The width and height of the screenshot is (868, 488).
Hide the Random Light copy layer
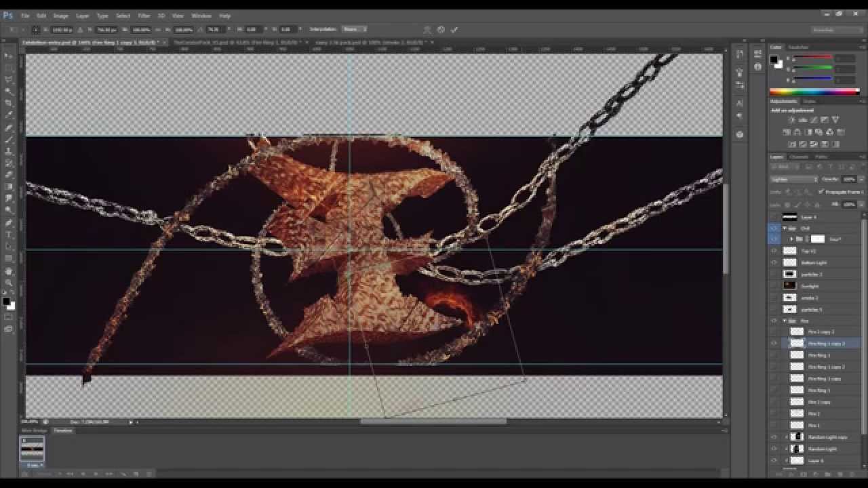pos(774,437)
